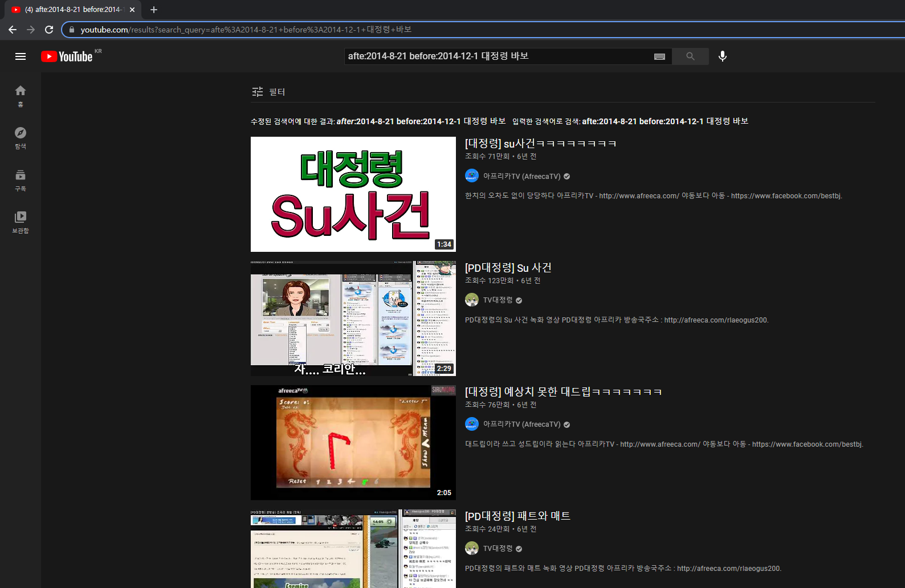The image size is (905, 588).
Task: Search instead for the originally typed query
Action: (x=665, y=121)
